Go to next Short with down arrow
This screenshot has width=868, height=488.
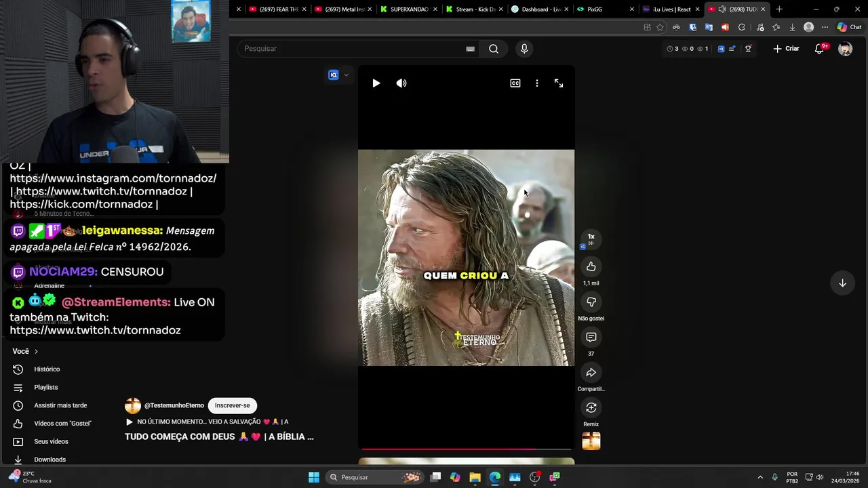point(842,283)
